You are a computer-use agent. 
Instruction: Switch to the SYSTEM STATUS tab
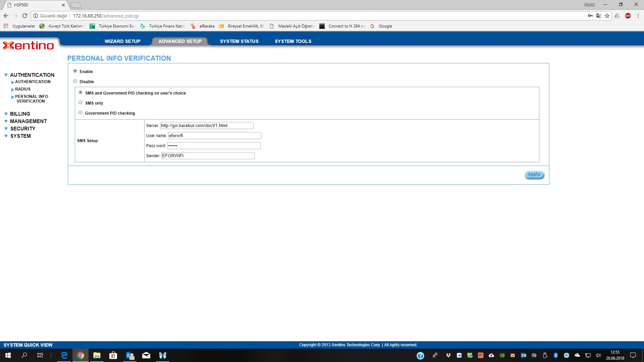tap(239, 41)
